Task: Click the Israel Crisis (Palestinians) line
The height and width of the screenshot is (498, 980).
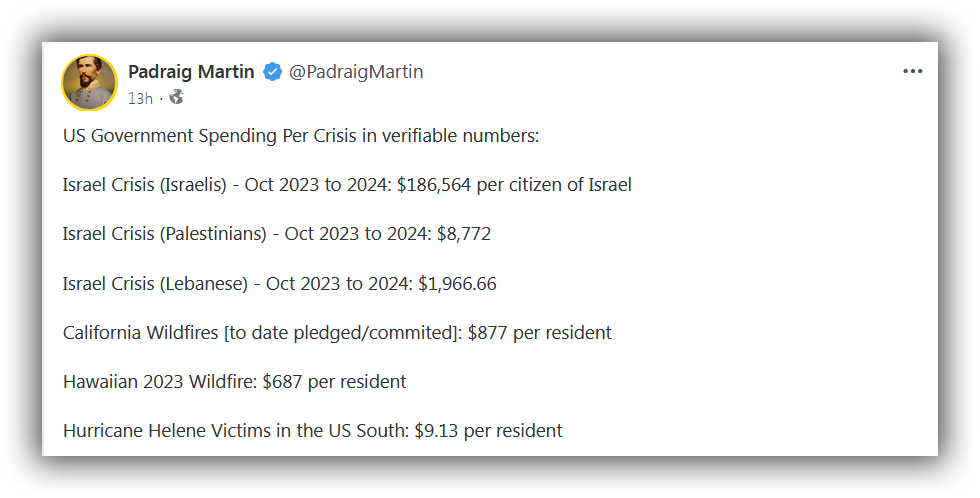Action: (277, 234)
